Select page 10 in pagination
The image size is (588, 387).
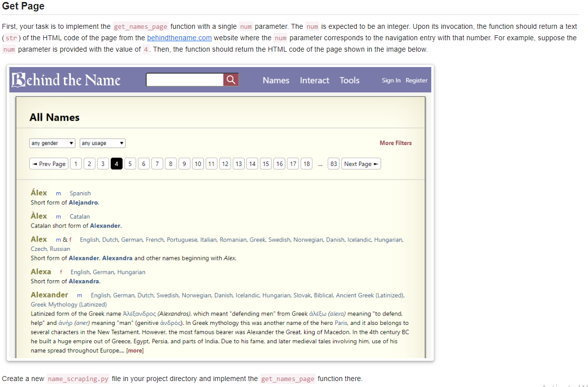tap(197, 163)
